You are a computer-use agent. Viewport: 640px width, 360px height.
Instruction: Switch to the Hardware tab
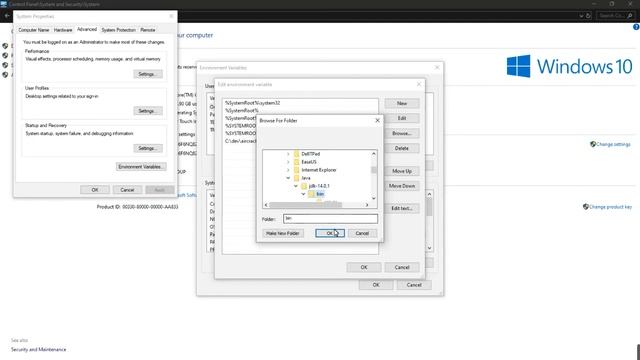[x=63, y=30]
